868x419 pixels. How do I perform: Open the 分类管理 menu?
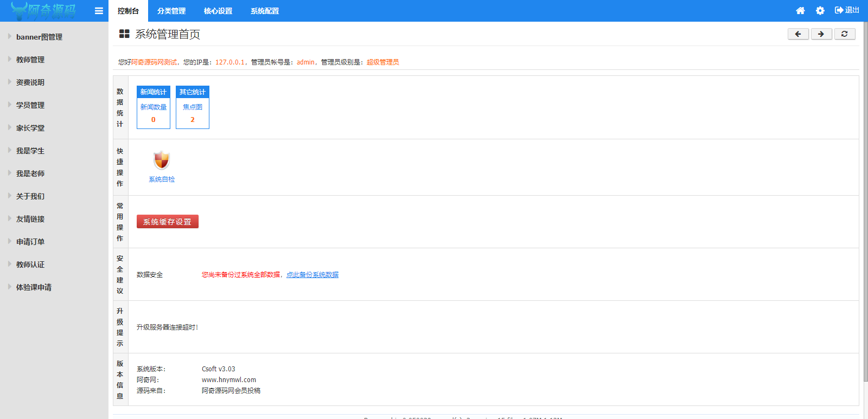click(171, 11)
